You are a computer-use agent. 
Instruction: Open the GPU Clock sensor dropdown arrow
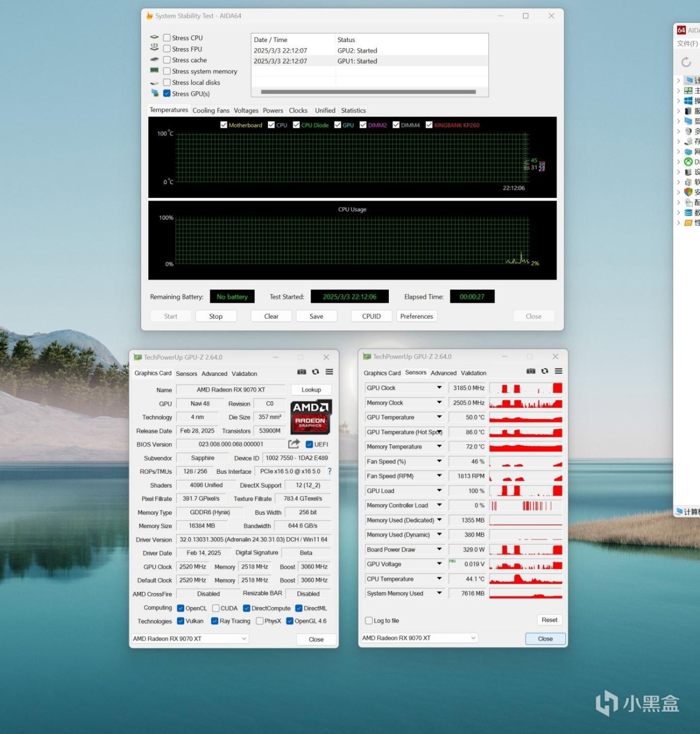[x=439, y=387]
